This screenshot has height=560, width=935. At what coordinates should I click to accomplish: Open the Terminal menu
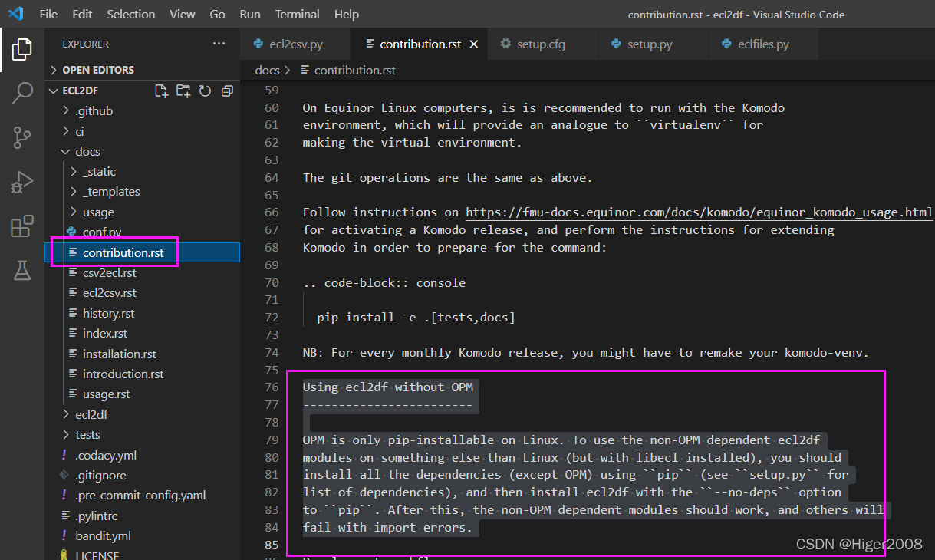click(298, 15)
